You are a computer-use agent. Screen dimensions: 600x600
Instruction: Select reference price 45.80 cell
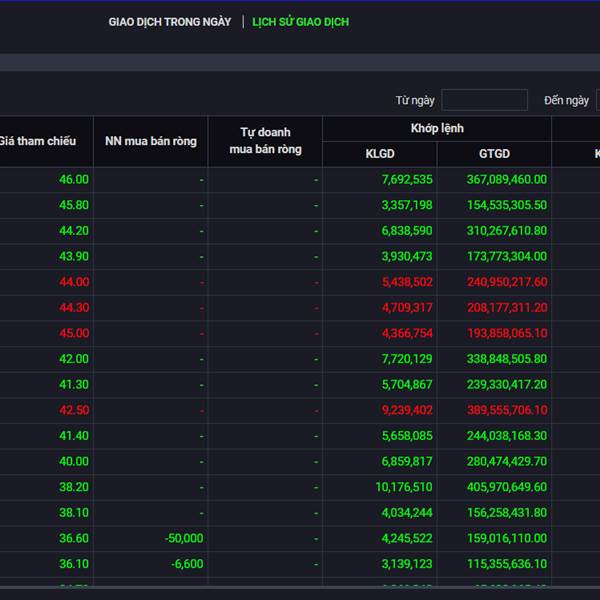pos(74,205)
